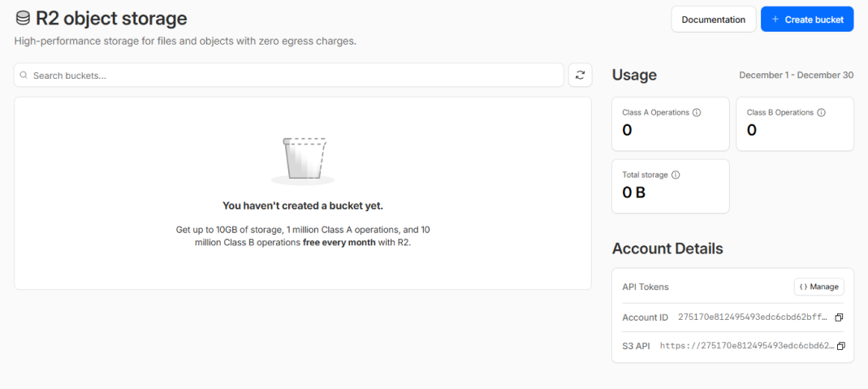Open the Documentation page
Image resolution: width=868 pixels, height=389 pixels.
714,19
